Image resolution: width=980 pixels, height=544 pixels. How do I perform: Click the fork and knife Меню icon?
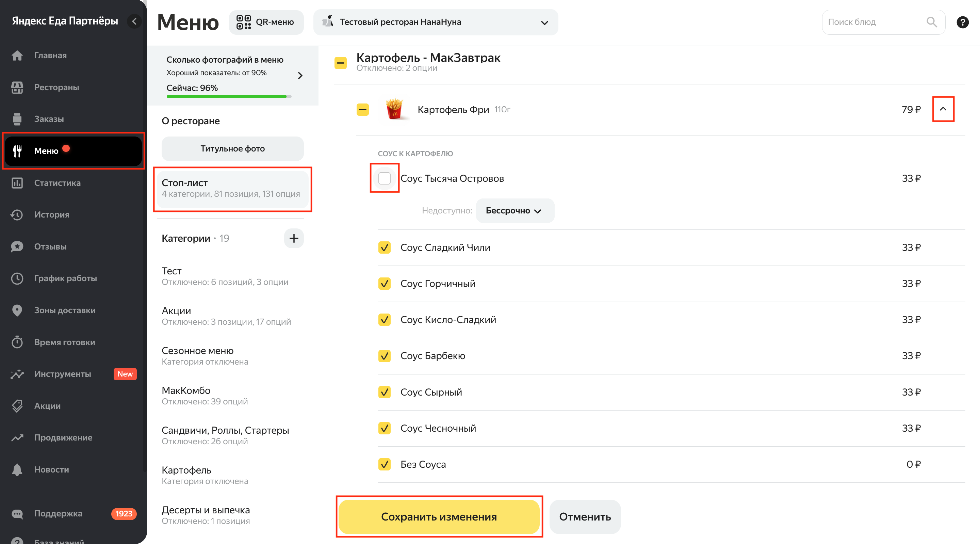tap(17, 151)
